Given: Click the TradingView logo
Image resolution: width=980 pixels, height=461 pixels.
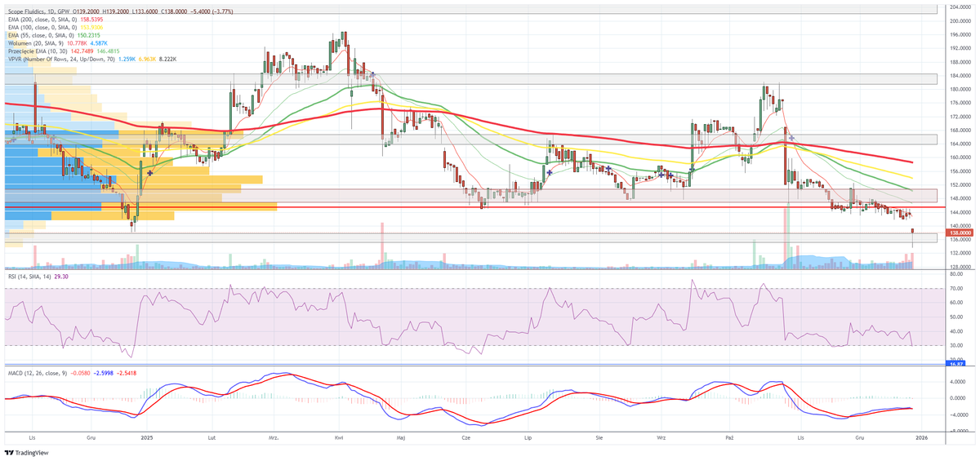Looking at the screenshot, I should [x=27, y=453].
